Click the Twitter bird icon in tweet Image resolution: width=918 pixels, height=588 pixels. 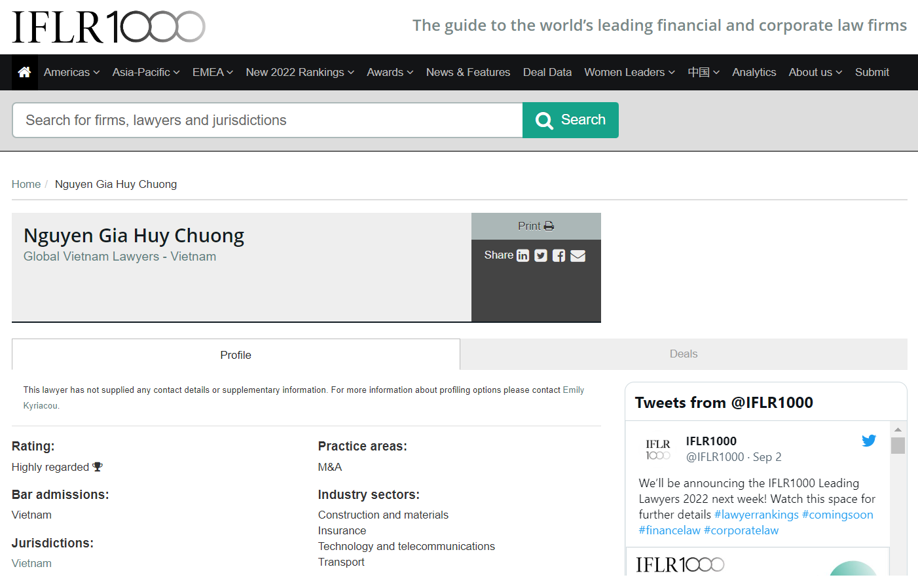(x=869, y=441)
